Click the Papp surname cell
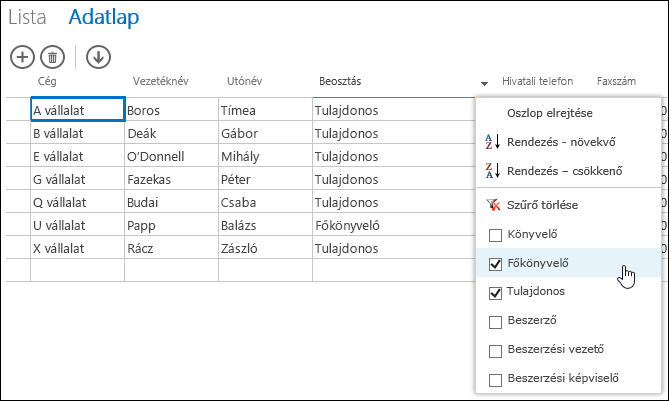Image resolution: width=669 pixels, height=401 pixels. [x=172, y=224]
